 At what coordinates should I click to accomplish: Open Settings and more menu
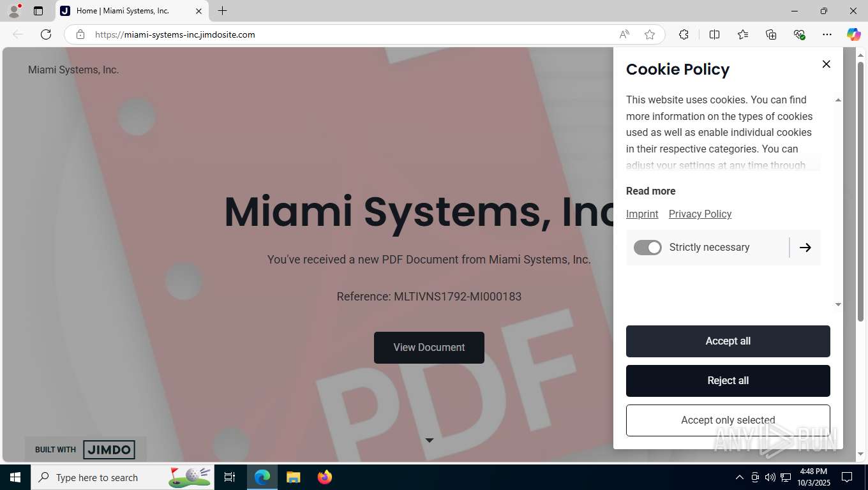(827, 34)
